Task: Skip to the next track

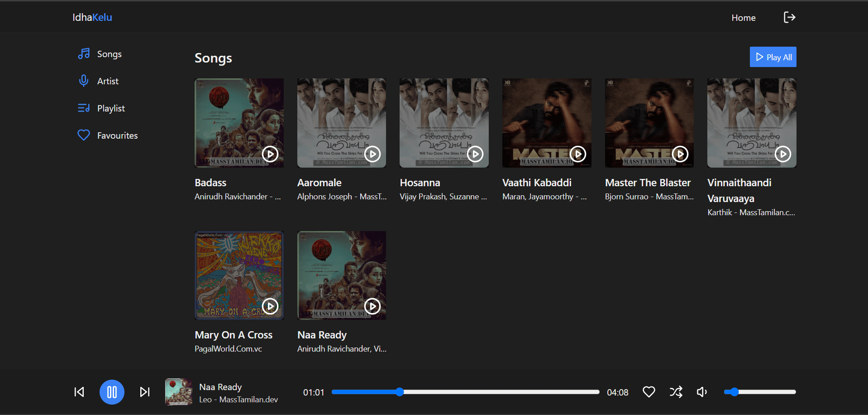Action: point(144,391)
